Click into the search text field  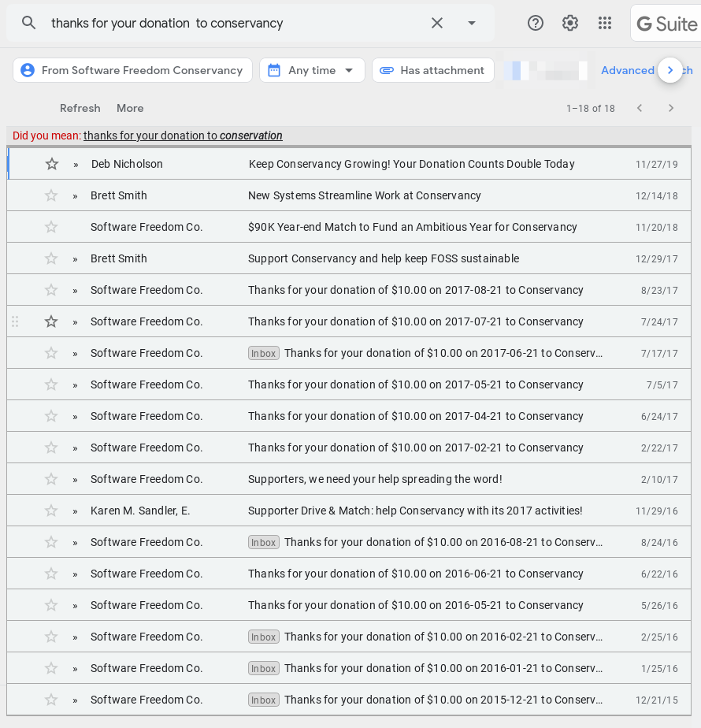click(x=236, y=23)
